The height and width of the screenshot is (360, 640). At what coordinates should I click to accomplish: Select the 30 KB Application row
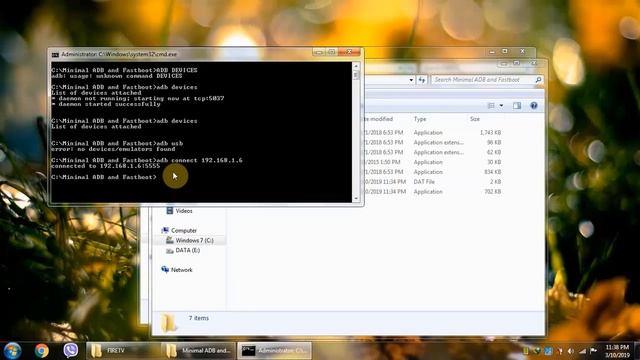point(431,162)
